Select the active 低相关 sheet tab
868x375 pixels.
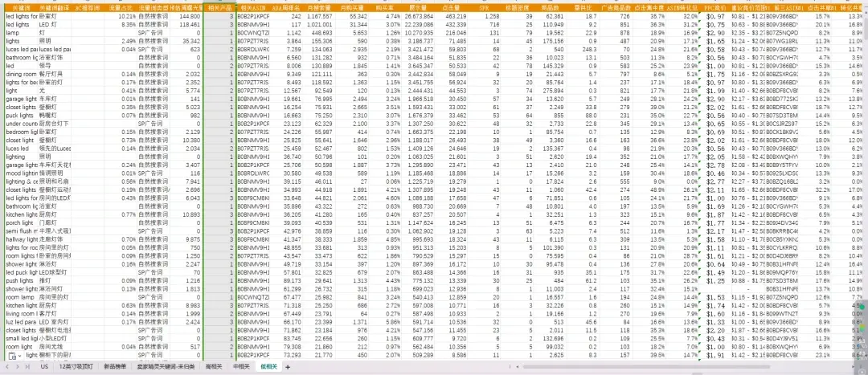pyautogui.click(x=268, y=367)
